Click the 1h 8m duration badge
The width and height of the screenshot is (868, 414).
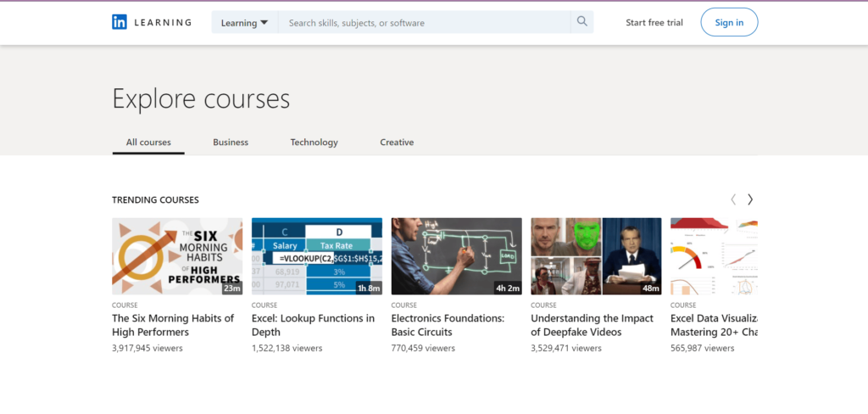[x=369, y=288]
